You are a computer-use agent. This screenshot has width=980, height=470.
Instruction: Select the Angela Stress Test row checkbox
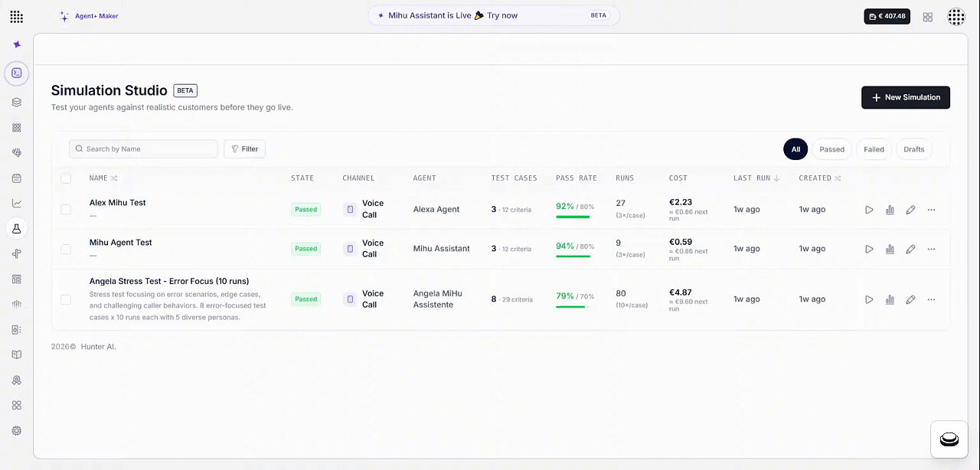66,299
